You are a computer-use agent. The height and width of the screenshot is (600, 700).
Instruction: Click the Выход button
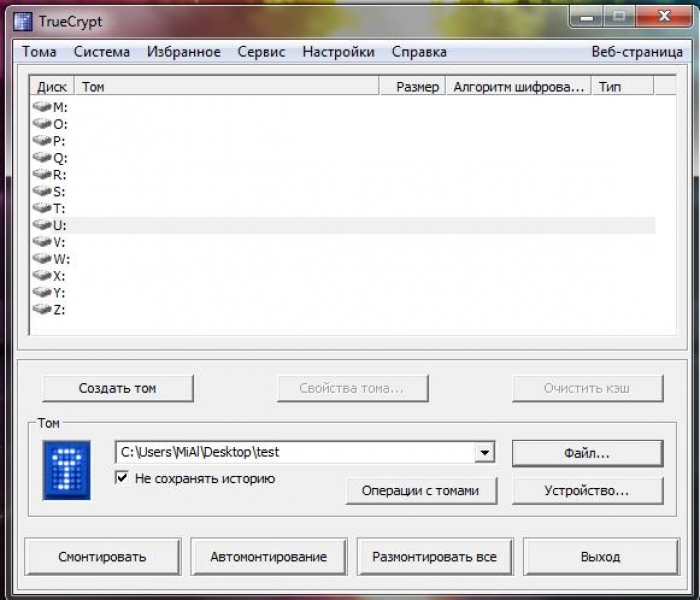coord(601,557)
